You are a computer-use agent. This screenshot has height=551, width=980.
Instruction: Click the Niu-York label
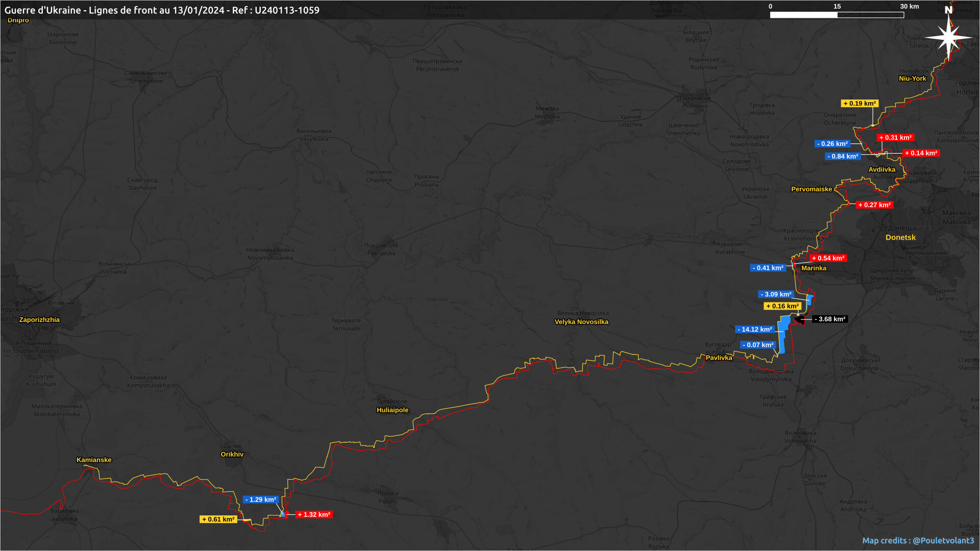click(912, 79)
